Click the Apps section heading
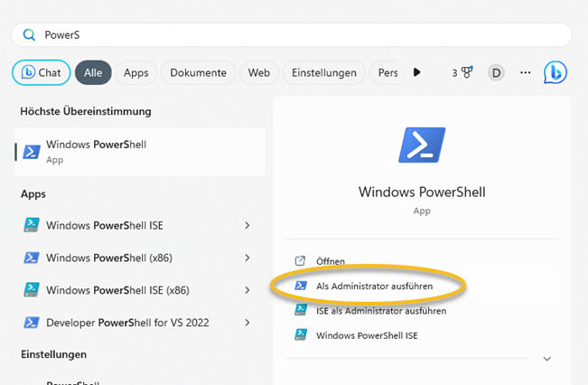Image resolution: width=588 pixels, height=385 pixels. 33,194
